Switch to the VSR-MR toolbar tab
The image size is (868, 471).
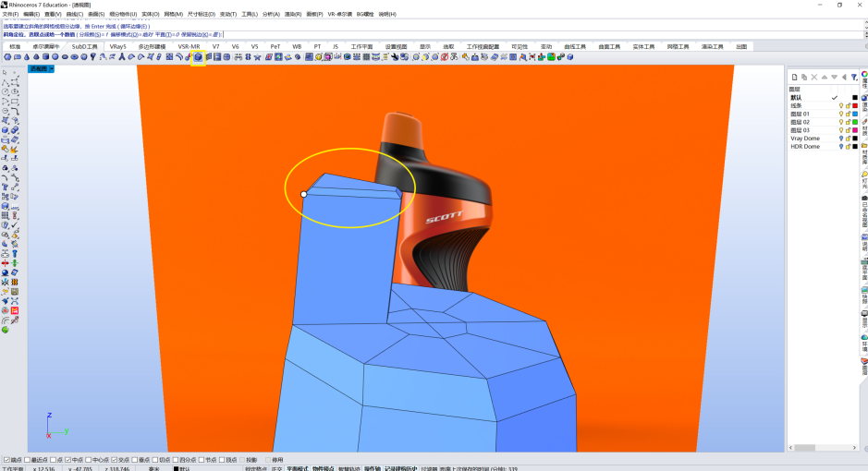[189, 47]
